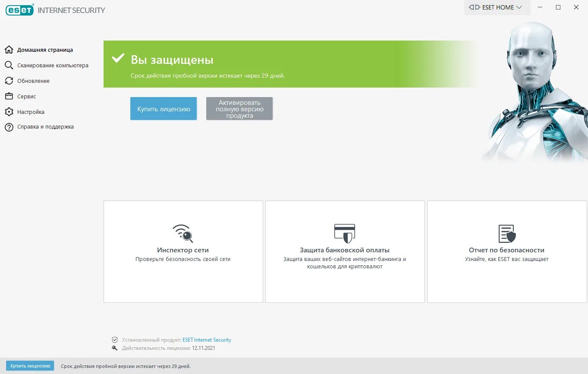Image resolution: width=588 pixels, height=374 pixels.
Task: Open the Отчет по безопасности tile title
Action: (506, 250)
